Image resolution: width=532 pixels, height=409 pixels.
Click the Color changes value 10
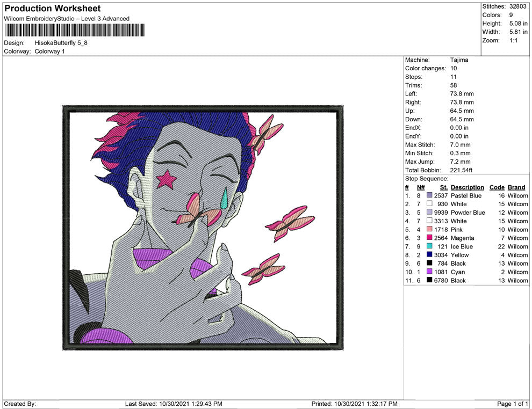click(x=454, y=69)
